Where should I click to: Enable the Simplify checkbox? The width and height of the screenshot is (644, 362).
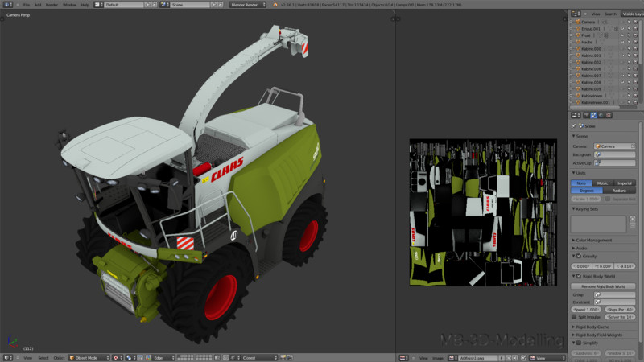point(579,343)
